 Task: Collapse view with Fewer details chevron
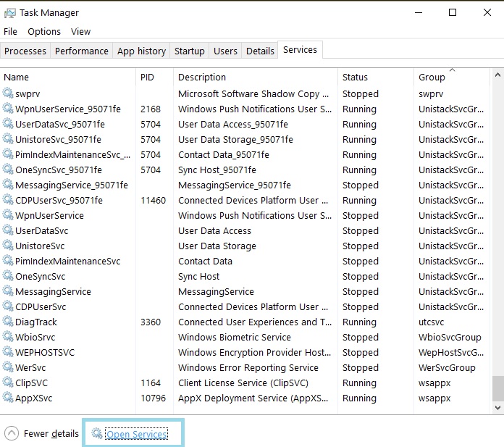click(x=12, y=433)
